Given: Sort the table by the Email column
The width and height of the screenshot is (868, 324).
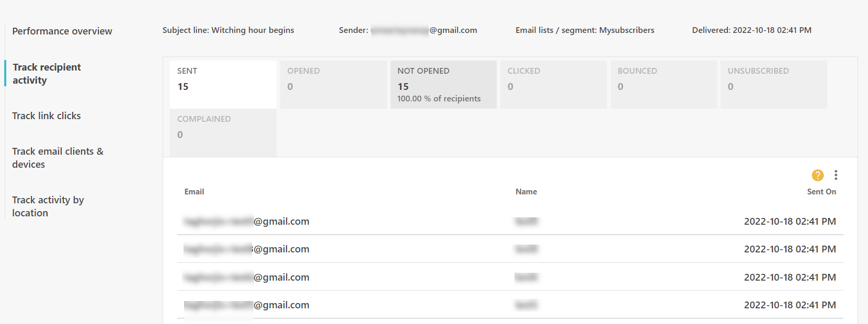Looking at the screenshot, I should [x=193, y=191].
